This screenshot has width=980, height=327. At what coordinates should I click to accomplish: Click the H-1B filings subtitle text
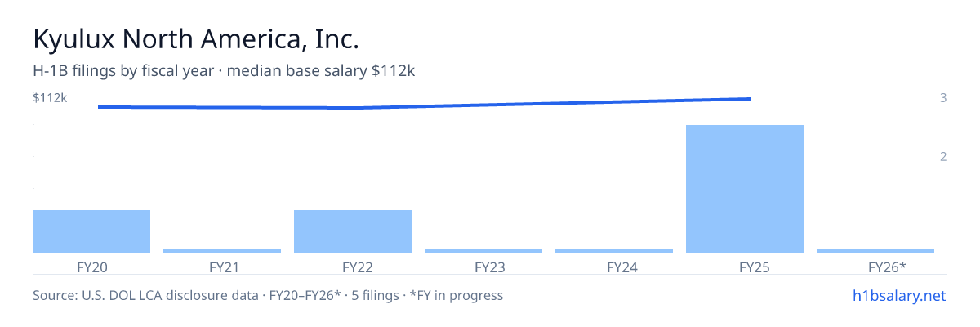224,71
